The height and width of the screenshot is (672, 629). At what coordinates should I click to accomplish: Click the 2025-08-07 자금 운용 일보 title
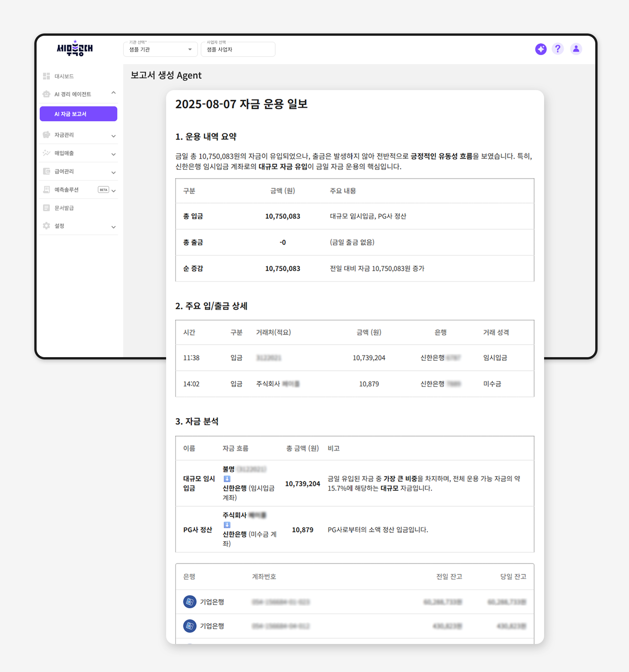tap(241, 104)
